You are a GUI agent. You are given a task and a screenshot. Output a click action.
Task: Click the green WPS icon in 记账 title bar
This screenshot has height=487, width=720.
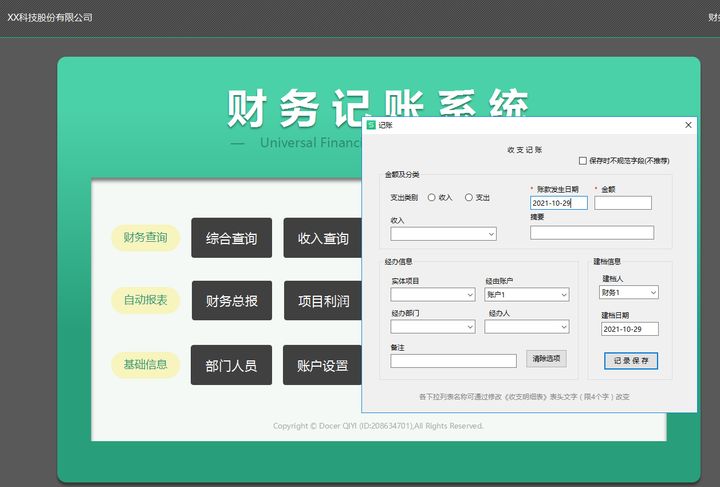(x=371, y=125)
